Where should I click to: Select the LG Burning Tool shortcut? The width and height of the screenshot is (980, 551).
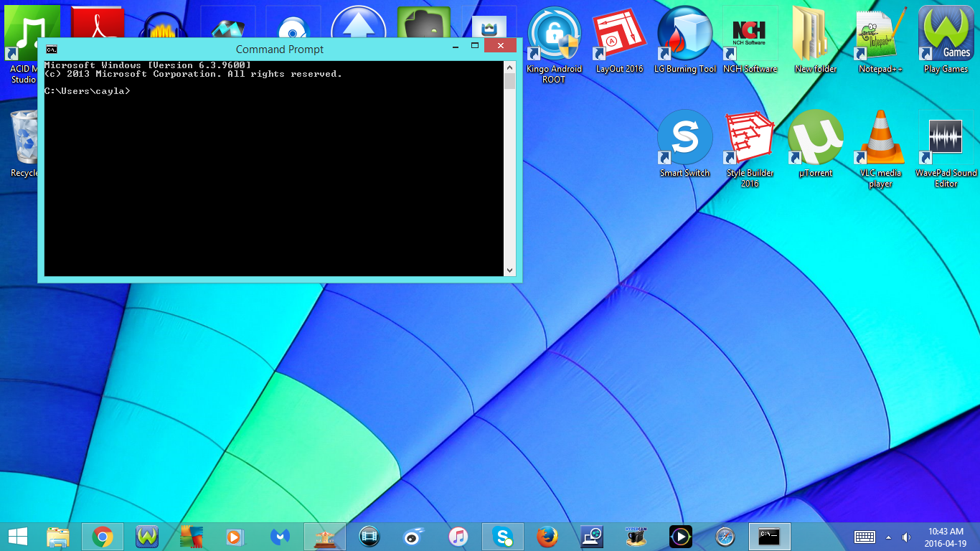tap(685, 40)
